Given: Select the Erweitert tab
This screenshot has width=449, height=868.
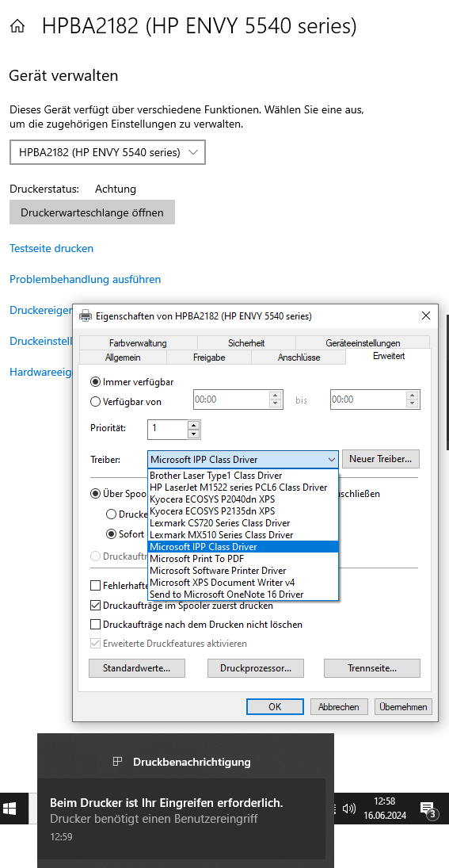Looking at the screenshot, I should [389, 356].
